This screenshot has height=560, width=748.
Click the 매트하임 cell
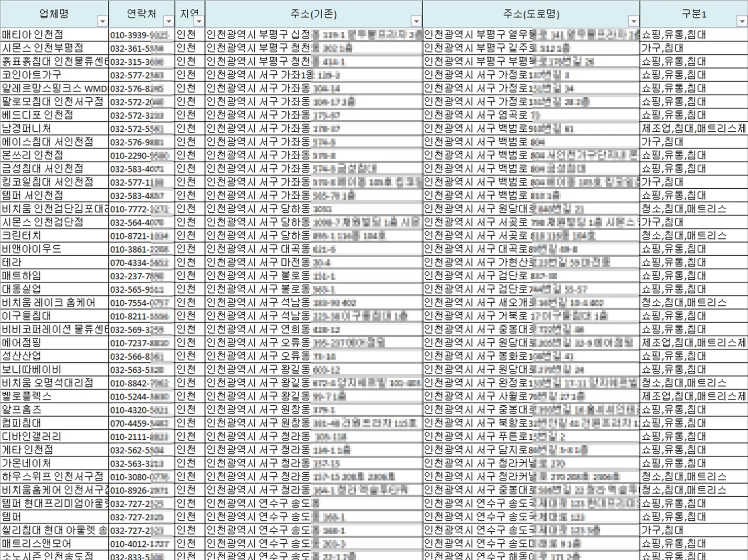point(54,276)
